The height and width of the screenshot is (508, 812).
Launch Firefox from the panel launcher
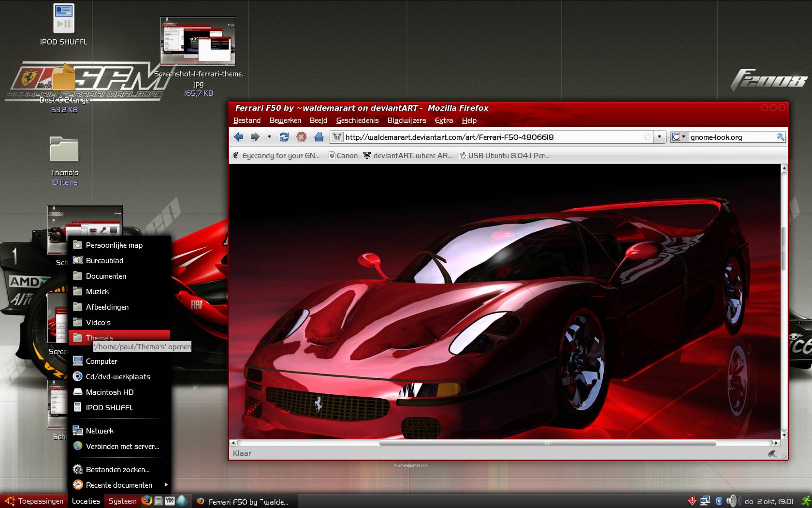[147, 501]
